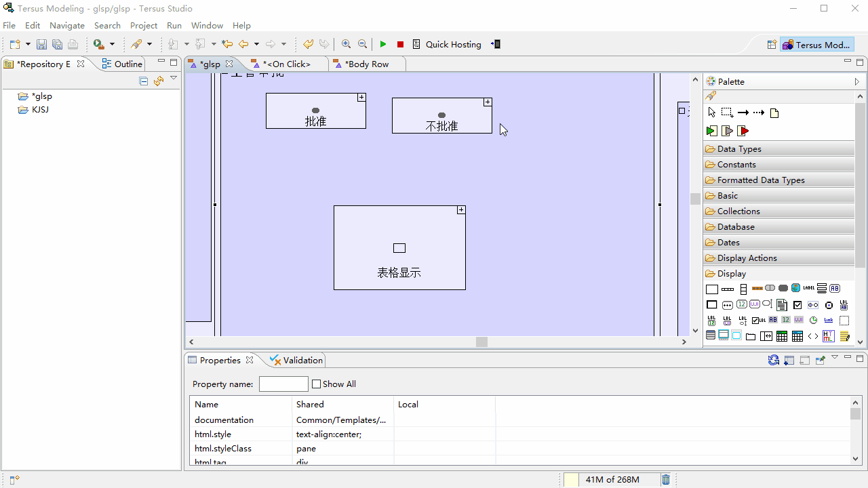Expand the Data Types palette drawer
Viewport: 868px width, 488px height.
pos(779,148)
